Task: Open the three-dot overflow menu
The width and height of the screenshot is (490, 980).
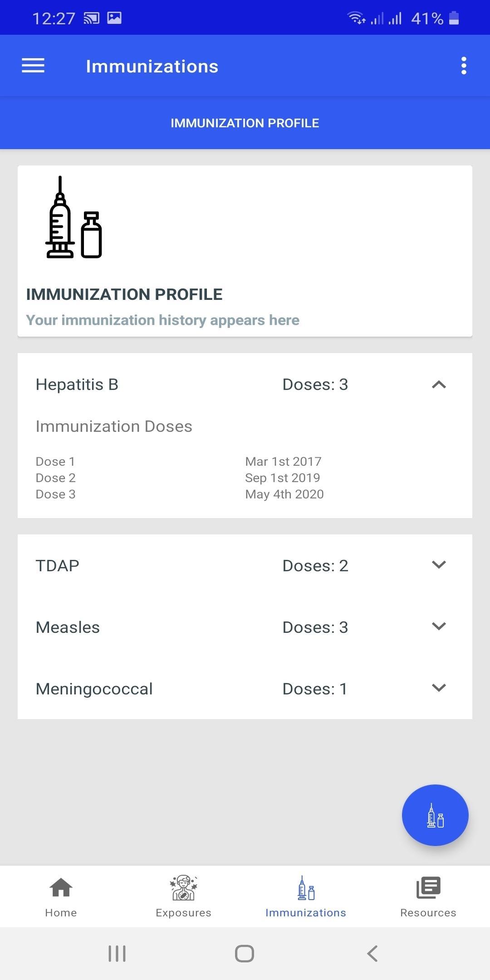Action: coord(463,66)
